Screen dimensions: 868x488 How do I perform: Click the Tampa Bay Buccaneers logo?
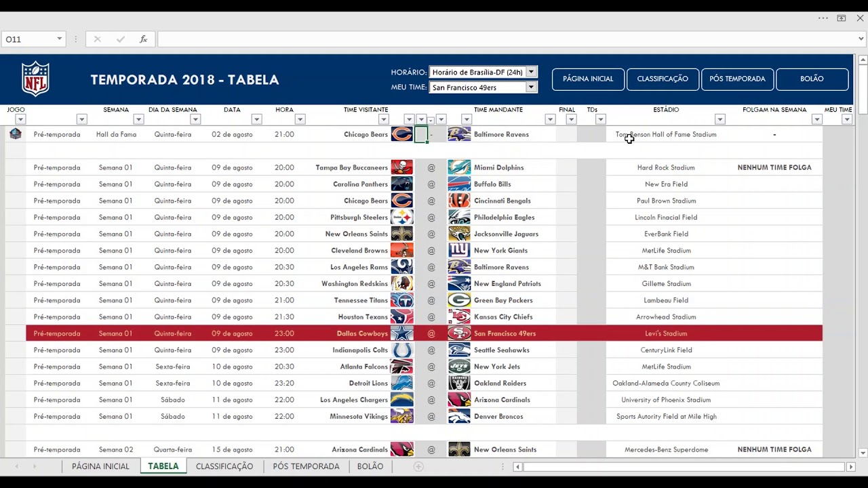[402, 167]
